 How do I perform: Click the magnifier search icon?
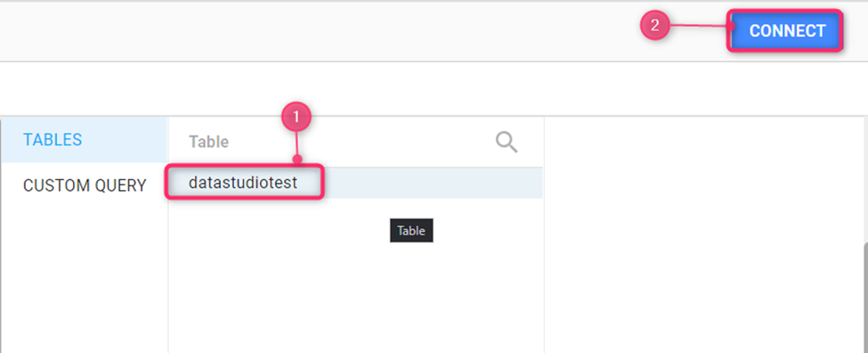[506, 142]
